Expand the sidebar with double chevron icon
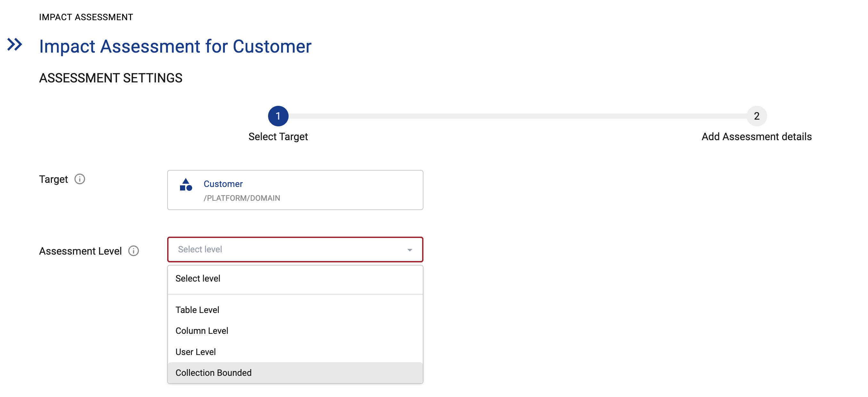Viewport: 868px width, 397px height. (15, 45)
